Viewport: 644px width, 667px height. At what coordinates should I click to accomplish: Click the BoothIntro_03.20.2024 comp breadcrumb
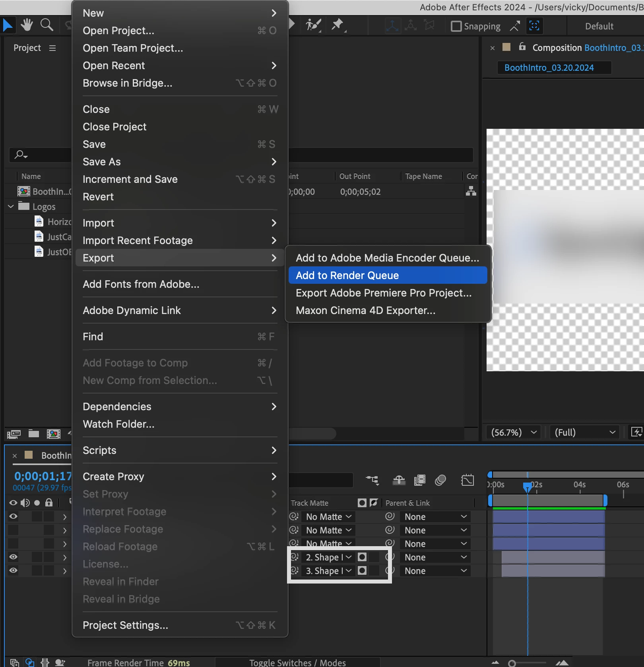click(x=554, y=68)
